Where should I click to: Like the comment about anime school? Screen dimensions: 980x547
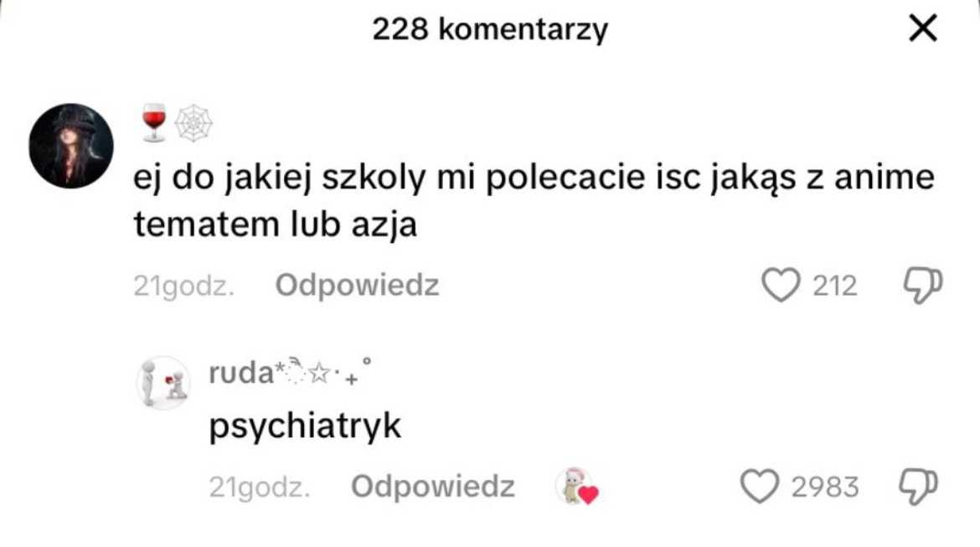781,285
